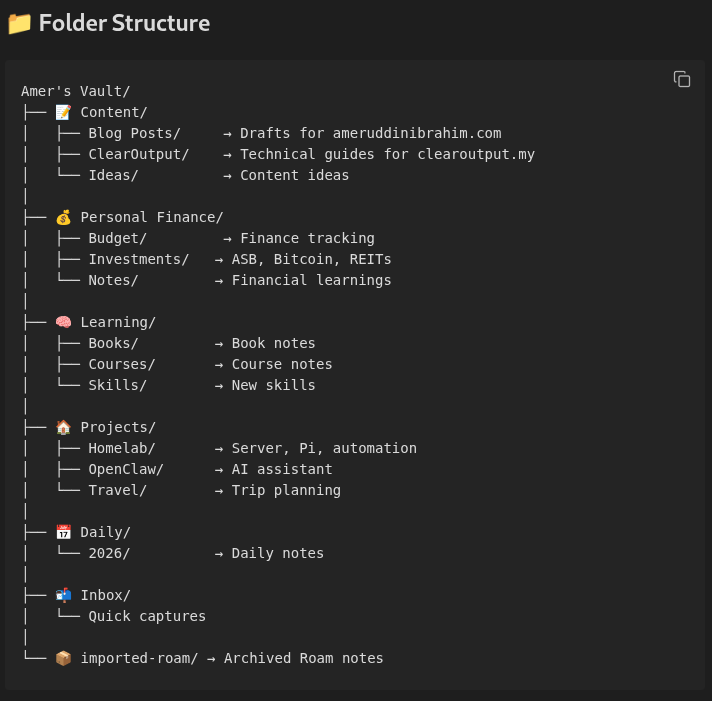Click the money bag emoji beside Personal Finance/
This screenshot has width=712, height=701.
pos(64,217)
